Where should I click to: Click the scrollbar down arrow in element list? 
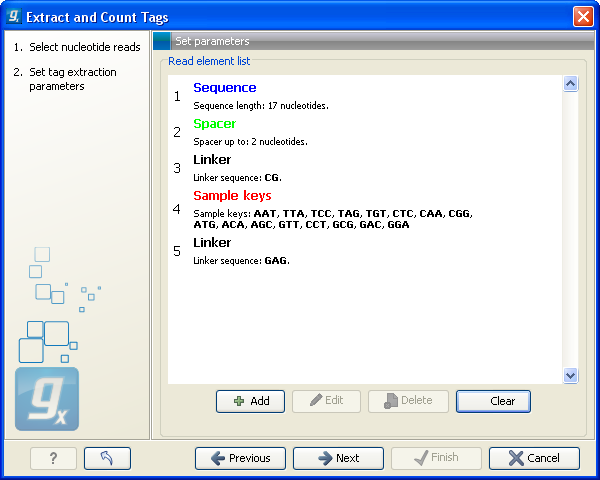click(x=571, y=376)
